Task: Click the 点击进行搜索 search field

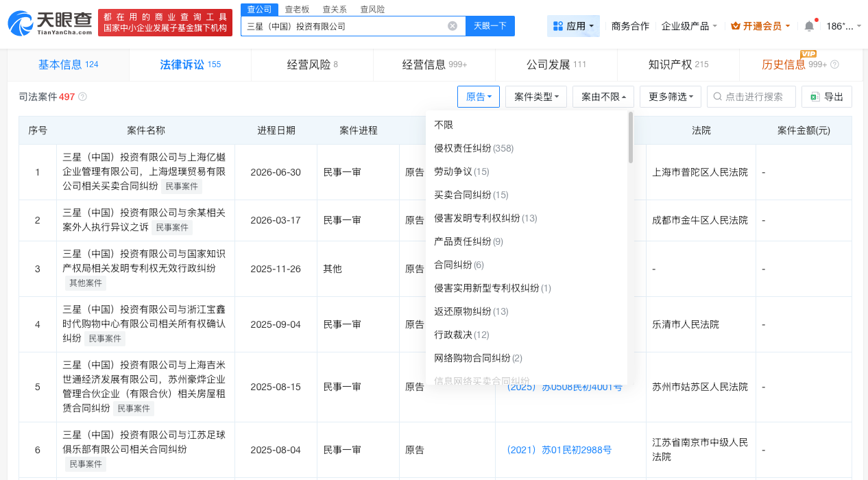Action: pyautogui.click(x=751, y=97)
